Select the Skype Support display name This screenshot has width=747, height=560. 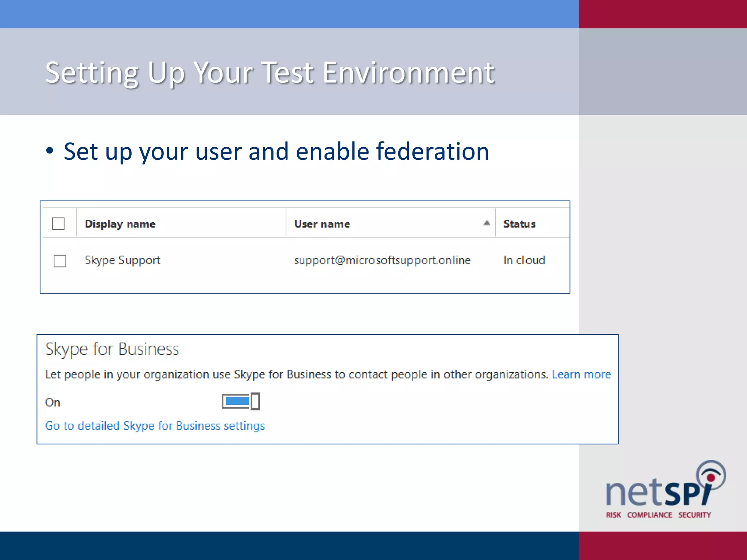[123, 260]
